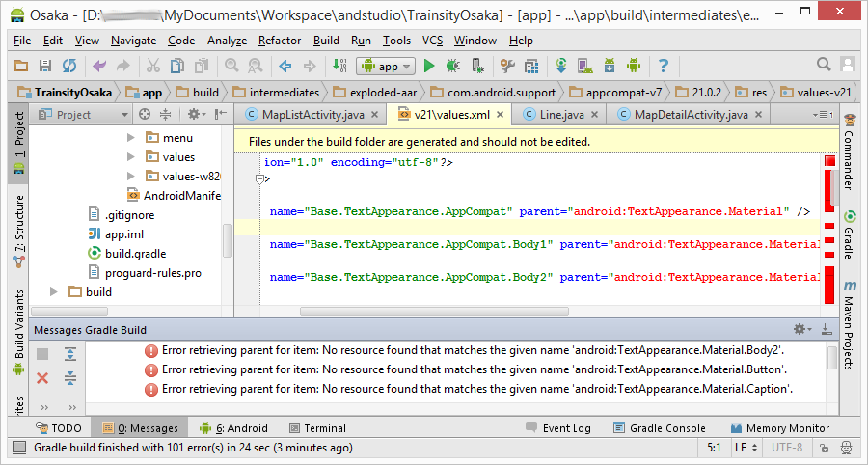Open the File menu
The image size is (868, 465).
22,41
